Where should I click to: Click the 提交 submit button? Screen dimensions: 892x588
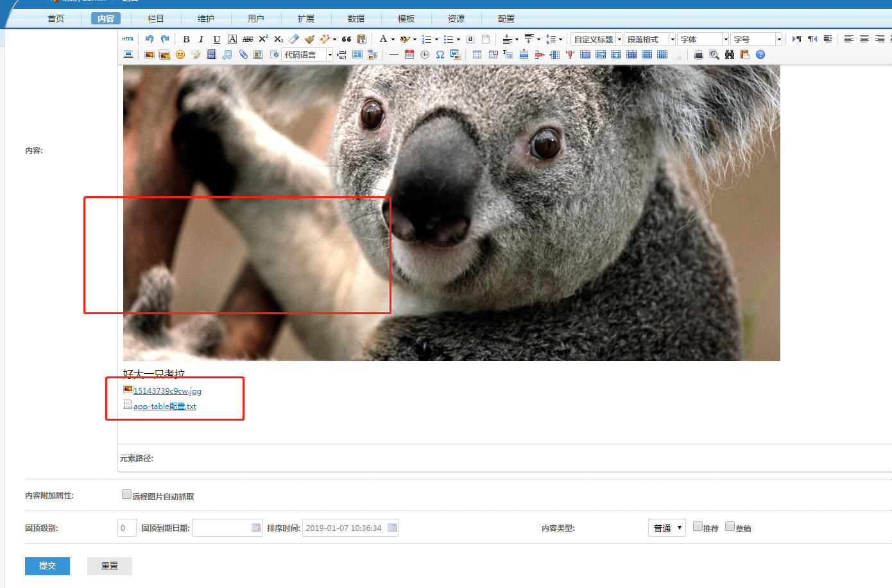(x=47, y=566)
